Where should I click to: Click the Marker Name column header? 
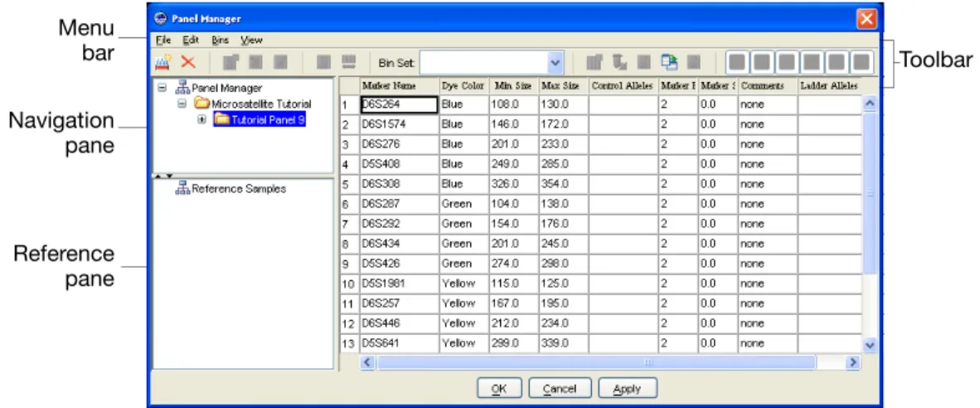pyautogui.click(x=400, y=85)
